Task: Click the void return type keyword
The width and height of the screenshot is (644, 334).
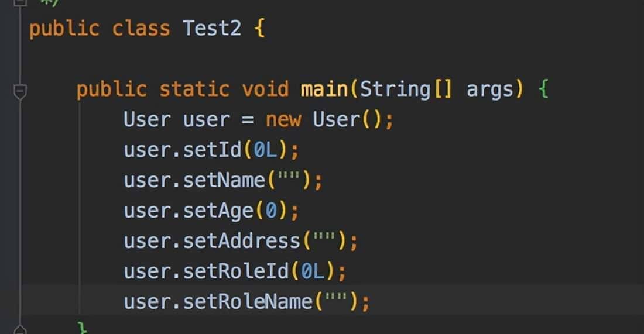Action: pyautogui.click(x=265, y=89)
